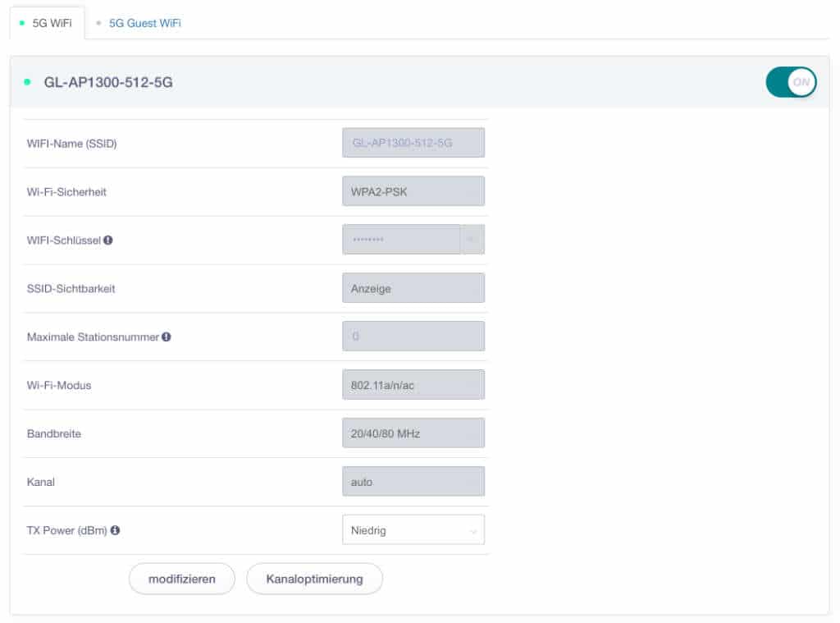The image size is (840, 623).
Task: Click the SSID-Sichtbarkeit label
Action: (x=71, y=288)
